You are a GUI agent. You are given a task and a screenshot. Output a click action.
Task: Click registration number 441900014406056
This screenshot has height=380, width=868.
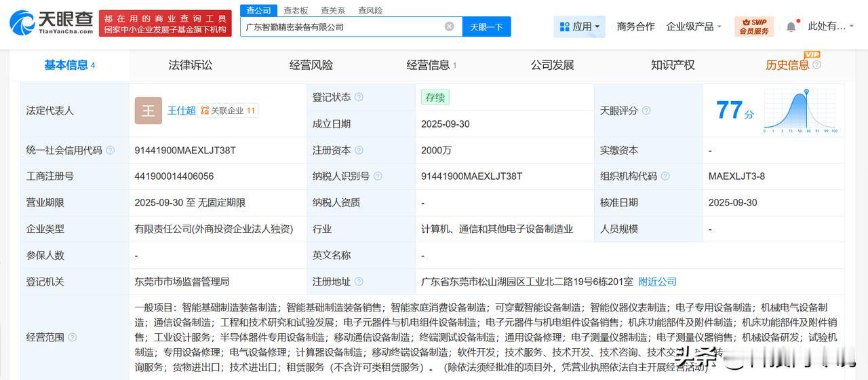pyautogui.click(x=174, y=176)
